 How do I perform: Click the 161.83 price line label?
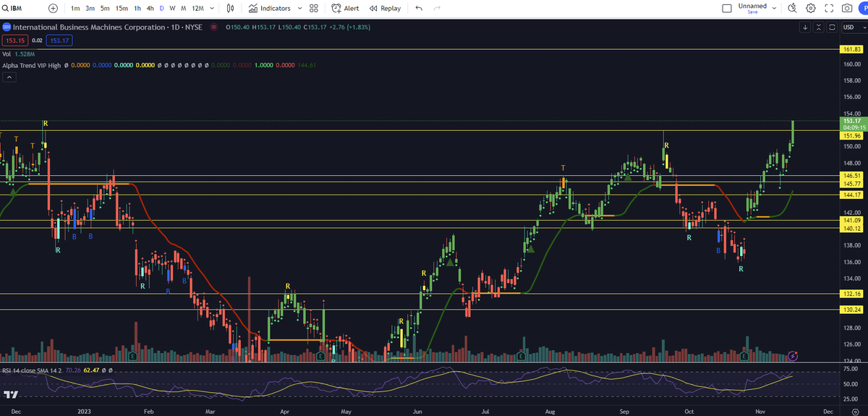click(x=852, y=50)
